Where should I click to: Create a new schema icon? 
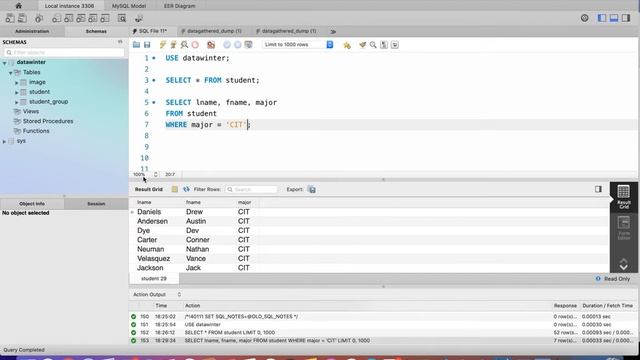pos(56,18)
